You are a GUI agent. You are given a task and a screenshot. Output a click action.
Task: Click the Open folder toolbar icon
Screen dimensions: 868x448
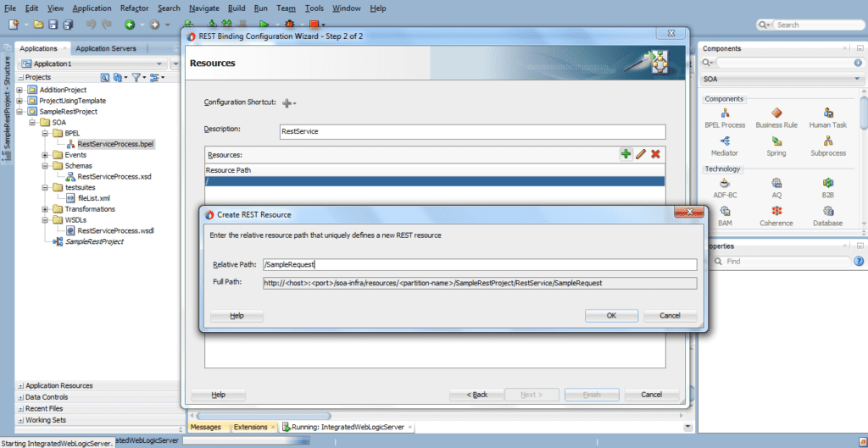39,25
